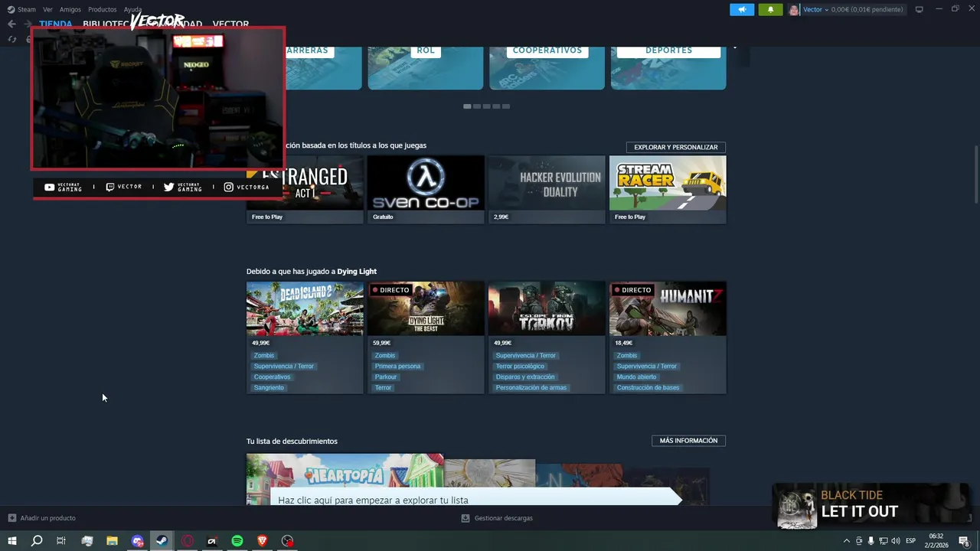Open the VECTOR profile tab

pyautogui.click(x=230, y=24)
